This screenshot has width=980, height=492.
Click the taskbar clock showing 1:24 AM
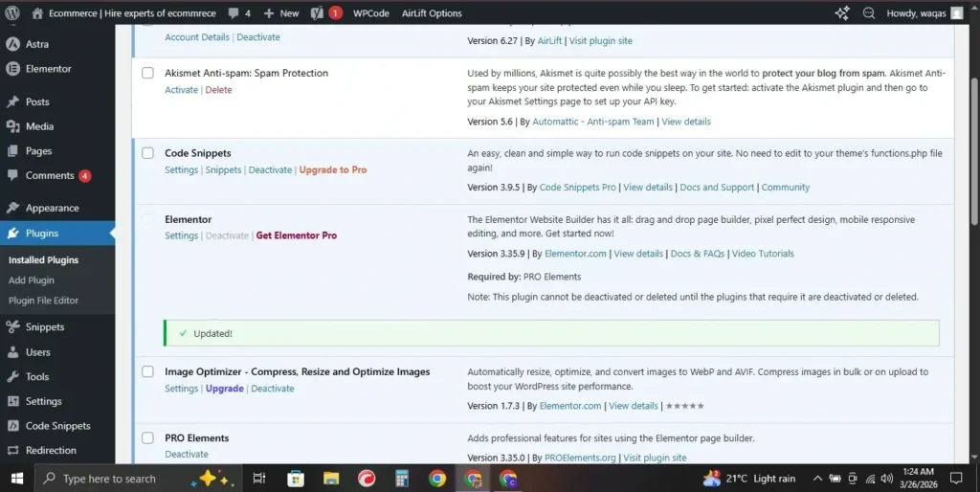[919, 479]
